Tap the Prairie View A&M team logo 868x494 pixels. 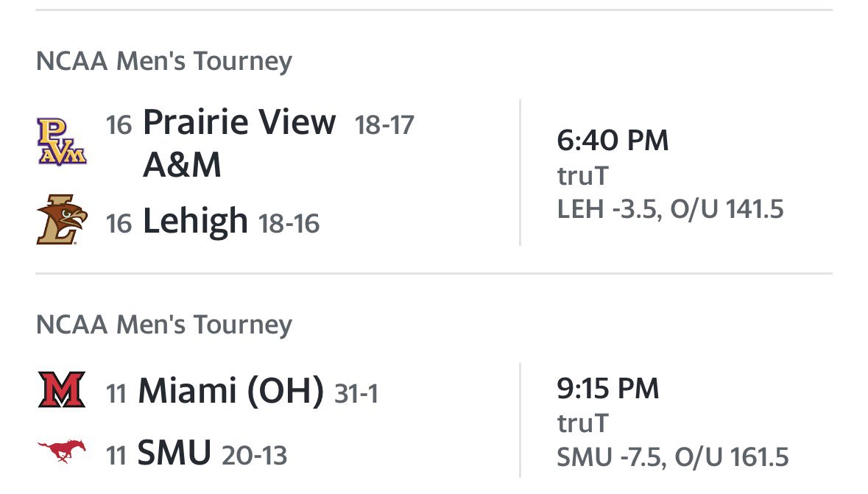[x=61, y=142]
